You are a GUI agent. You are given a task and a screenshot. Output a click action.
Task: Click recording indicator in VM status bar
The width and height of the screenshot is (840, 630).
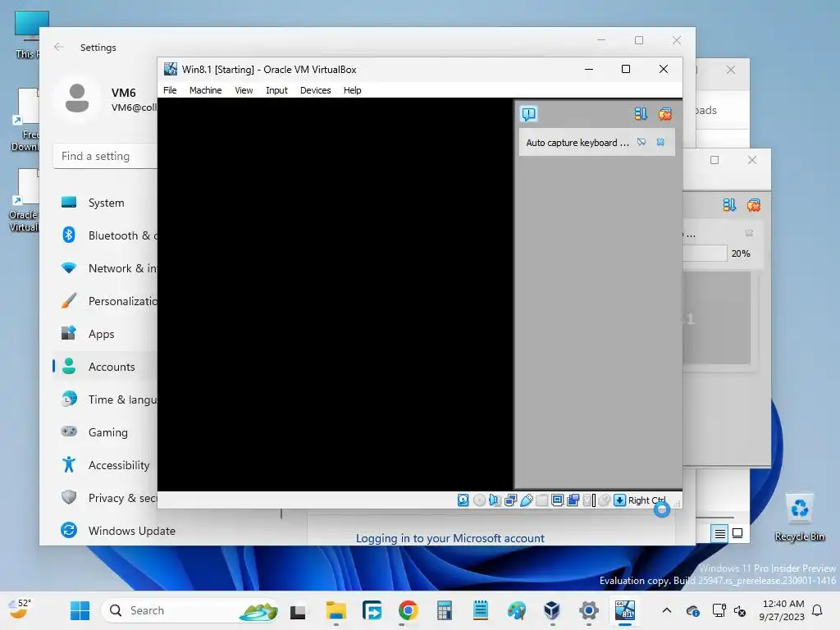(x=573, y=500)
